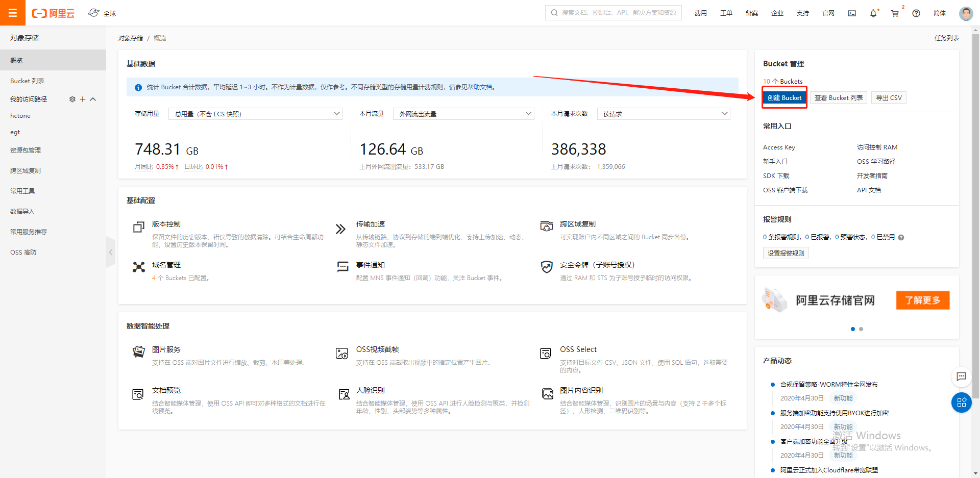Open the chat feedback floating icon

click(961, 376)
